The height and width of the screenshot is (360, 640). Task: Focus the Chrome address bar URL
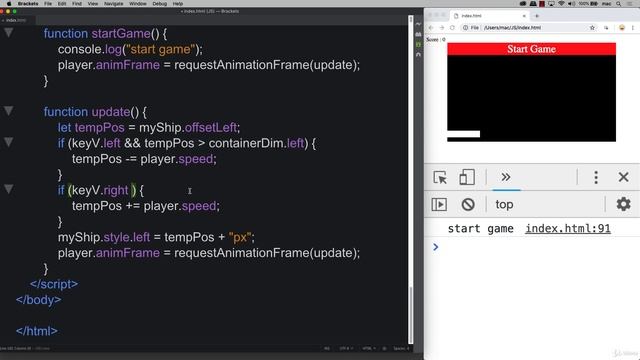[513, 27]
